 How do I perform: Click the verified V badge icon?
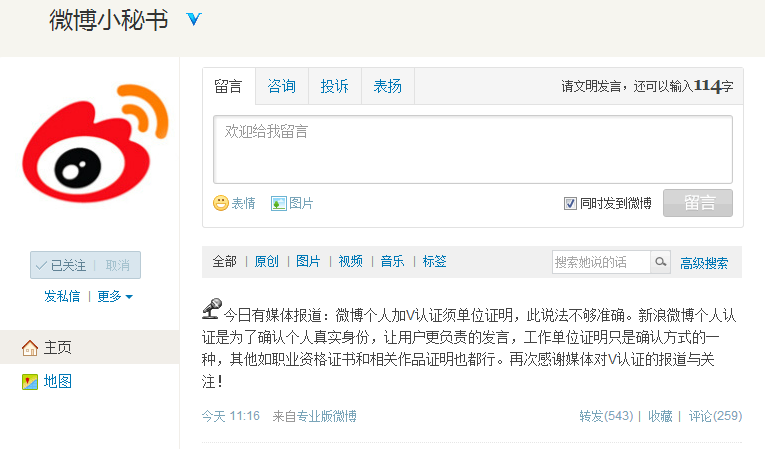tap(194, 20)
